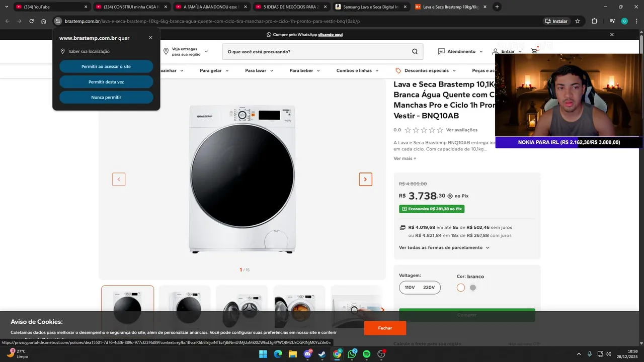Open clicando aqui WhatsApp link

[331, 35]
